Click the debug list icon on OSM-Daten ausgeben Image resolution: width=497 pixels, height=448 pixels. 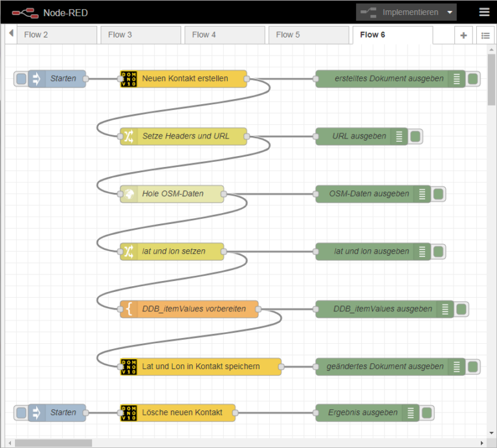click(422, 194)
